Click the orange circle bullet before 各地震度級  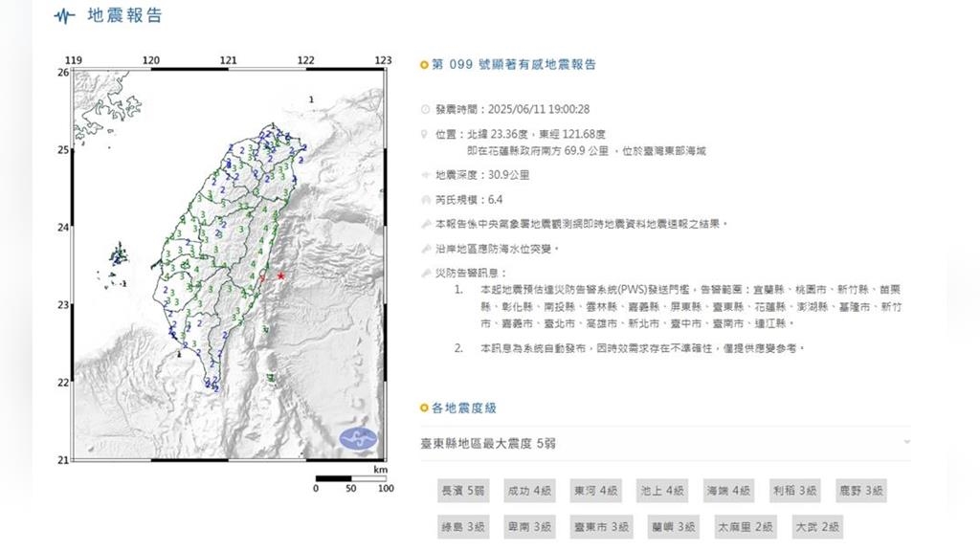425,408
